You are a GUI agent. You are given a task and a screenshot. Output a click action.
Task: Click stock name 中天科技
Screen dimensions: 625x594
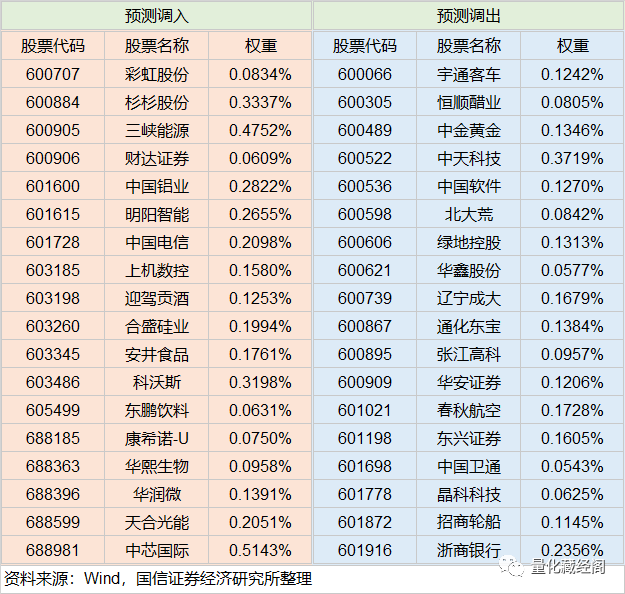pos(468,159)
